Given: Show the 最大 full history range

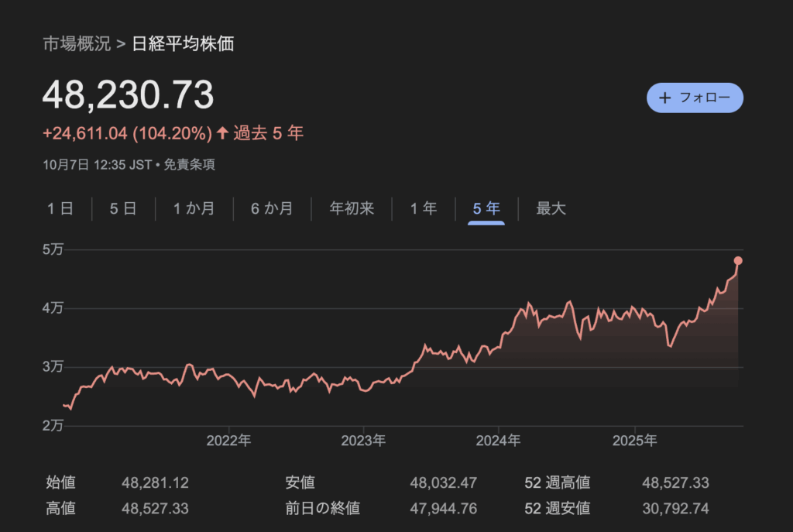Looking at the screenshot, I should tap(551, 208).
